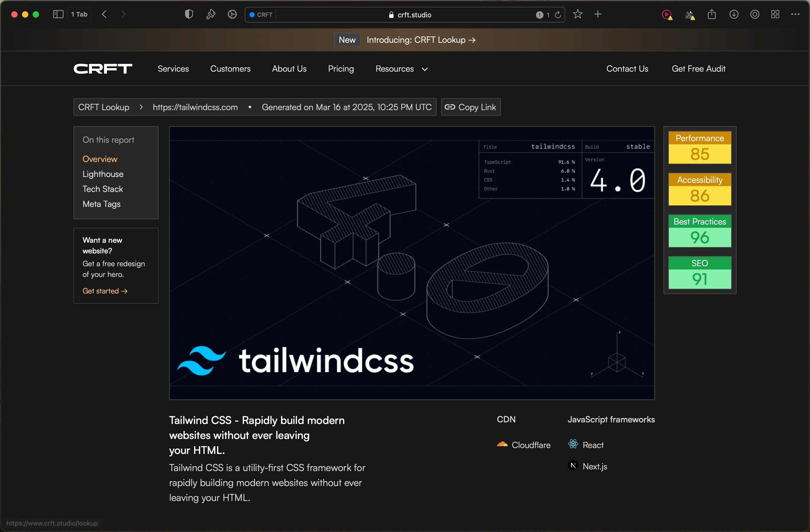
Task: Click the red play extension icon
Action: pos(667,15)
